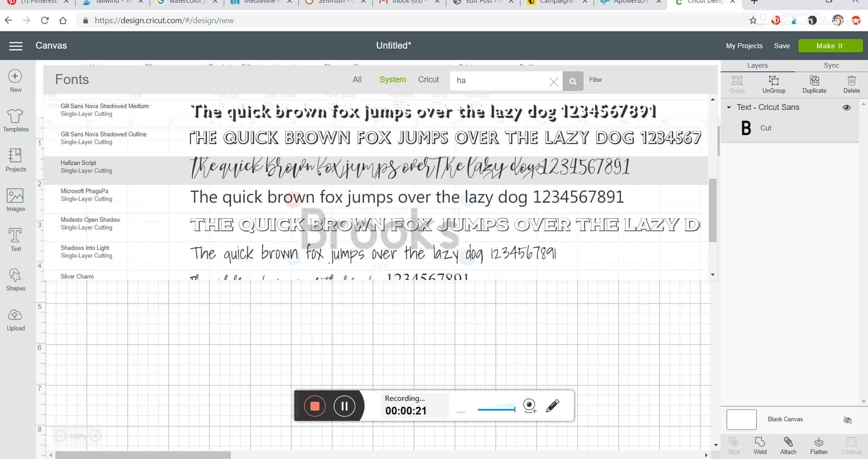Click the Make It button
Viewport: 868px width, 459px height.
pos(830,46)
